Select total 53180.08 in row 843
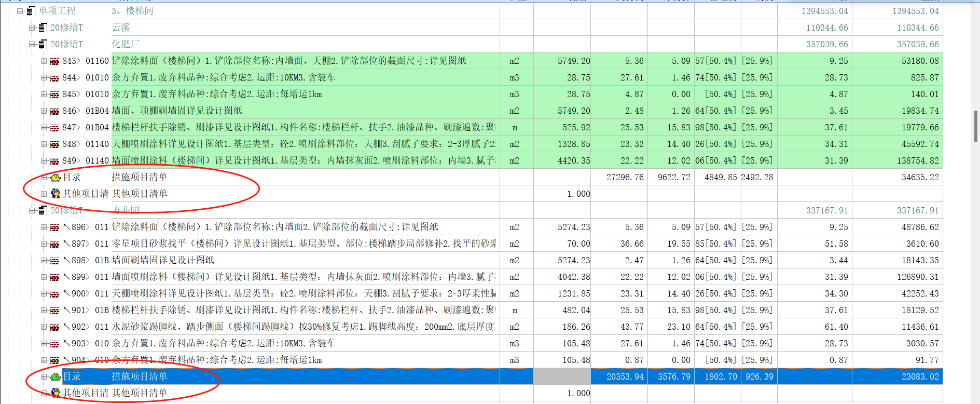980x404 pixels. [920, 61]
